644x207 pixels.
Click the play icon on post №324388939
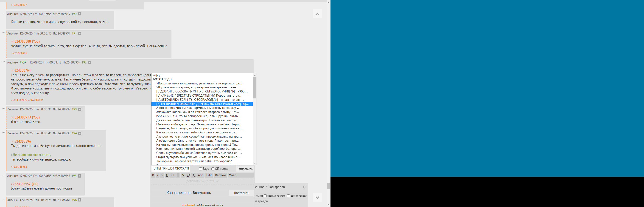coord(80,134)
